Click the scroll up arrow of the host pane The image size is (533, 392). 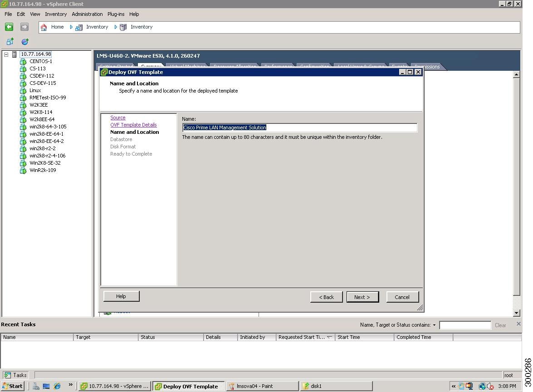point(516,74)
